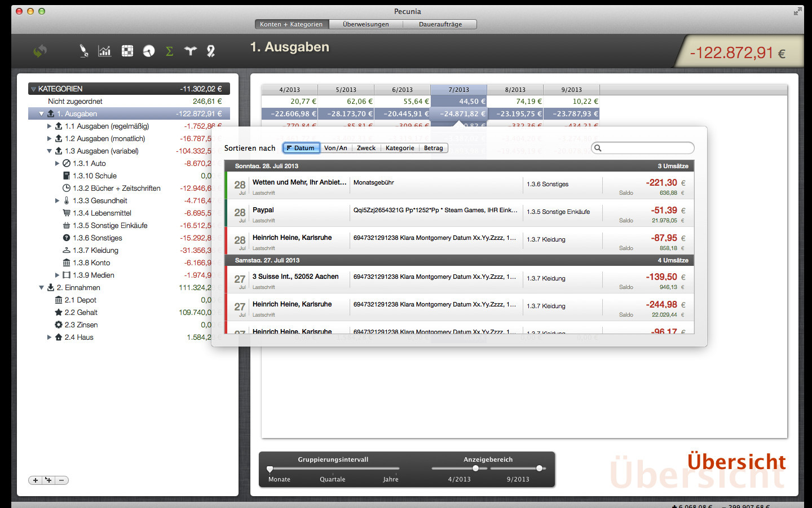Select the 3 Suisse Int., 52052 Aachen transaction
812x508 pixels.
[460, 280]
